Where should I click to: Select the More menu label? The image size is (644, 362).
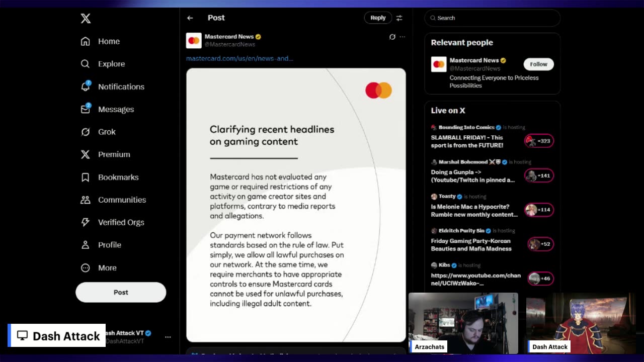point(107,267)
